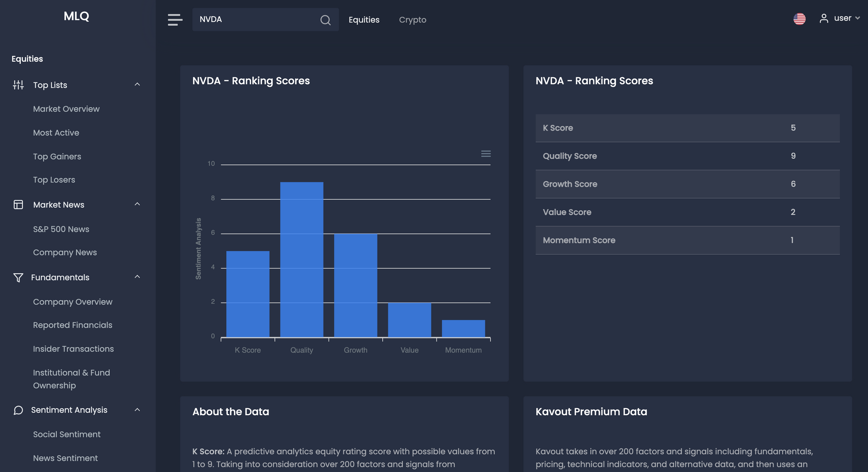Collapse the Top Lists section chevron
This screenshot has width=868, height=472.
(x=137, y=85)
